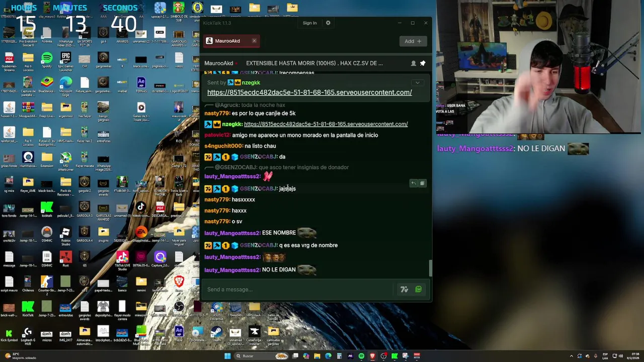Open BlueStacks desktop icon

[x=47, y=85]
